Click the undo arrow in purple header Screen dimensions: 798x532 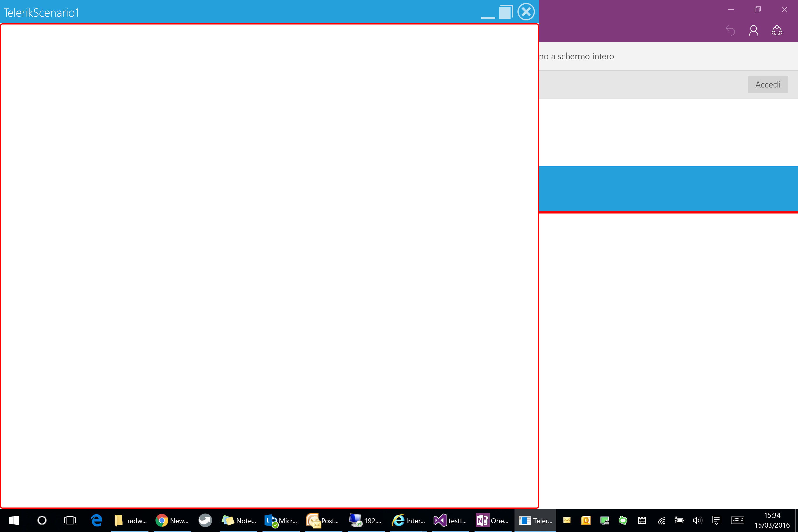pos(730,31)
